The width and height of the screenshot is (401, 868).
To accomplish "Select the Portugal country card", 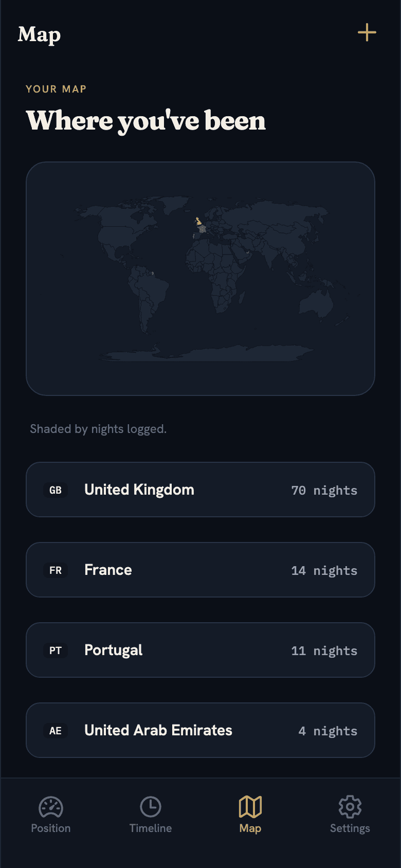I will (x=200, y=650).
